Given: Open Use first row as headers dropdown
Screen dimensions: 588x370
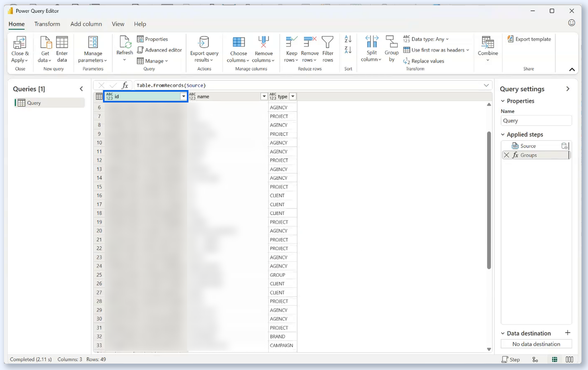Looking at the screenshot, I should [x=436, y=50].
